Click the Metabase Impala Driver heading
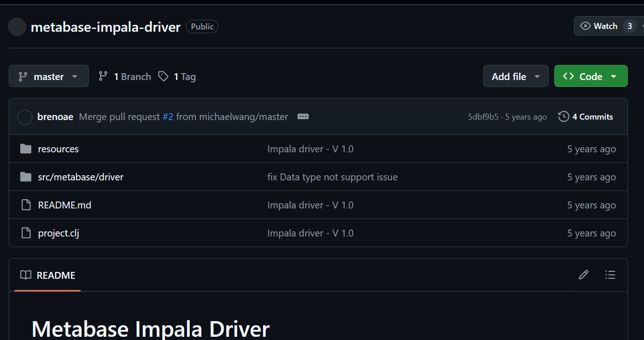 [x=151, y=328]
